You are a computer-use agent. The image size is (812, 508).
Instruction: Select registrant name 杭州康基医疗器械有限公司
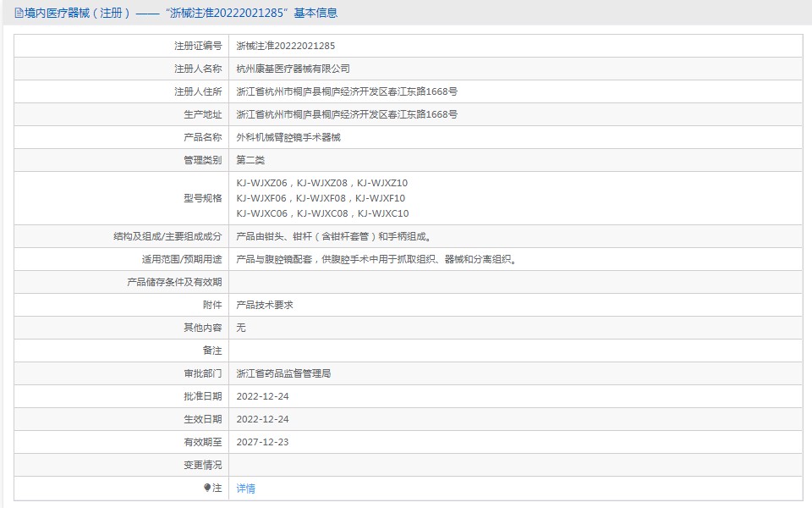tap(293, 69)
